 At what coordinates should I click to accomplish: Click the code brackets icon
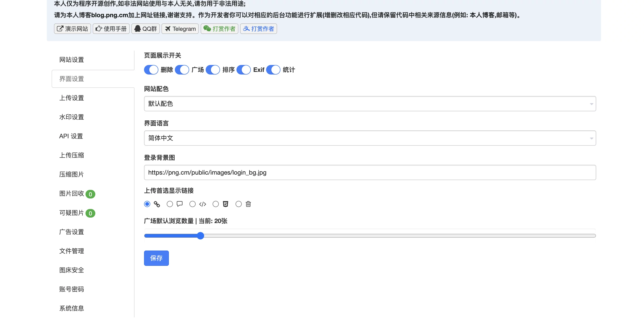click(203, 204)
